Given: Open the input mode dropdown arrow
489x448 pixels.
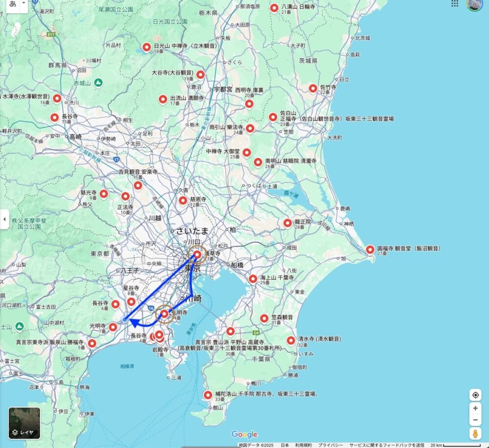Looking at the screenshot, I should point(23,3).
